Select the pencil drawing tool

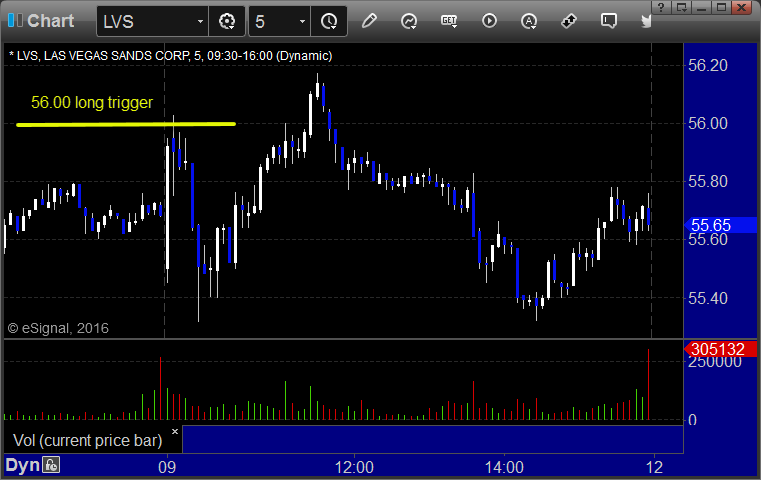(x=369, y=21)
